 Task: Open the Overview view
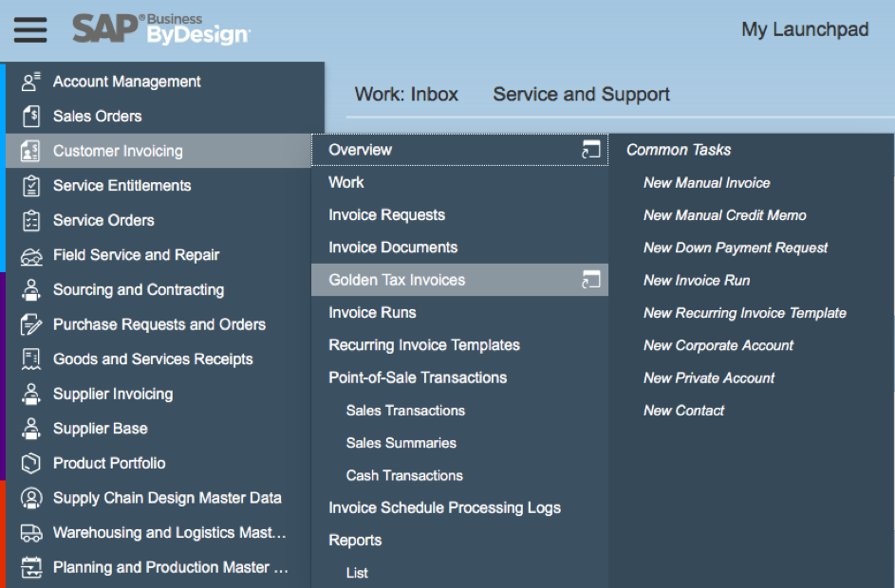[x=360, y=150]
